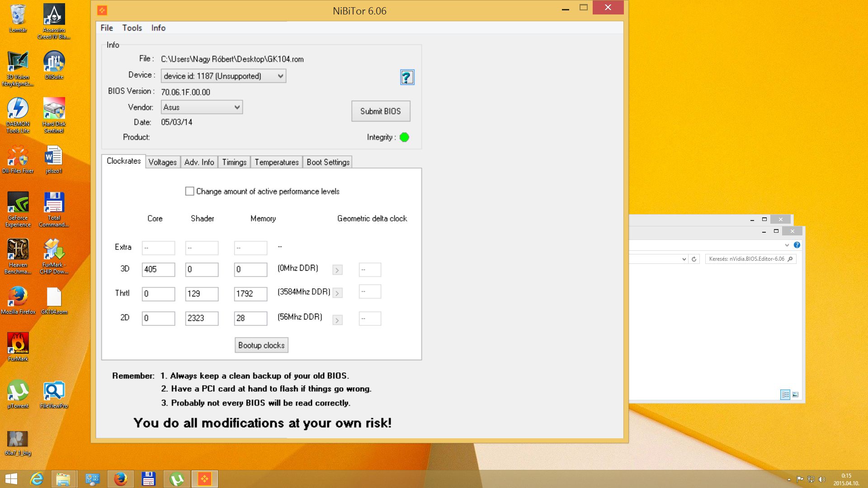Switch Explorer to large icons view
The image size is (868, 488).
(x=795, y=394)
